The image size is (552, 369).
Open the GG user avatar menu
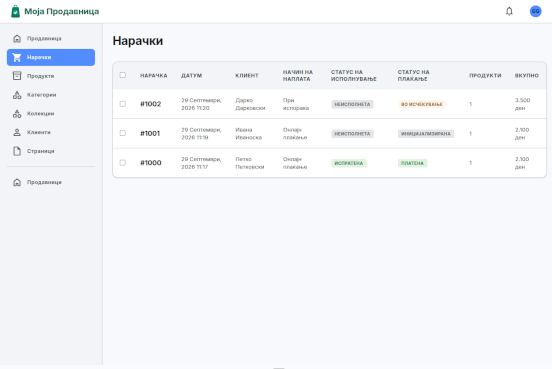[x=535, y=11]
